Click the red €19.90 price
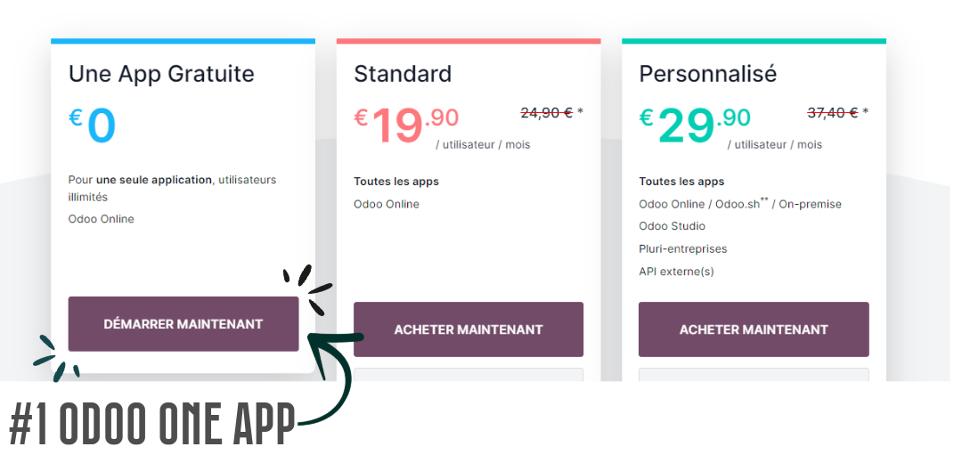Viewport: 962px width, 463px height. click(406, 124)
